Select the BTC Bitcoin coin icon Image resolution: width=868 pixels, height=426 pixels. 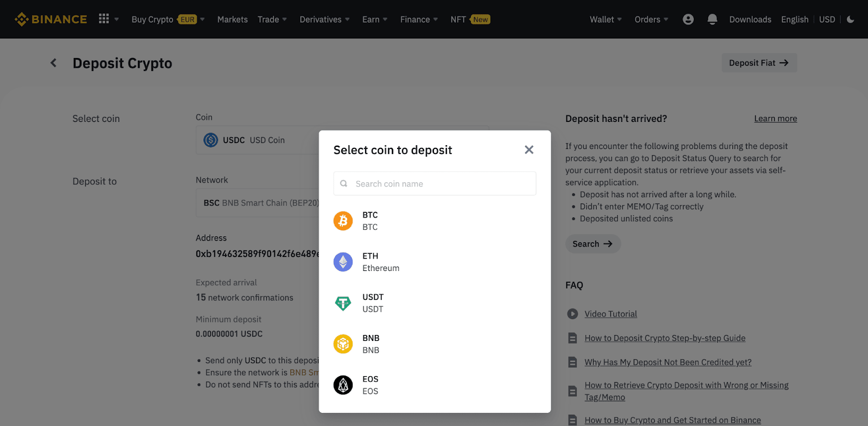[343, 221]
